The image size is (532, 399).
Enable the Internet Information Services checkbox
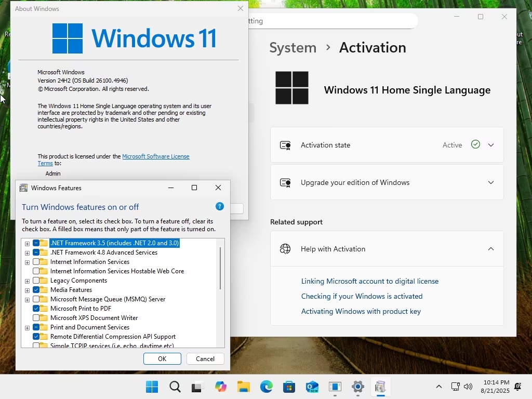click(36, 262)
